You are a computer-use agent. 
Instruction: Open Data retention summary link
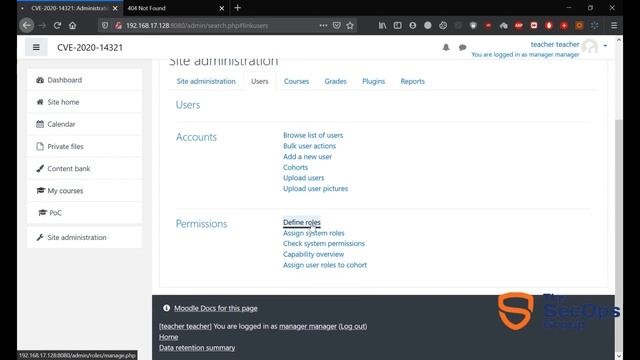tap(197, 348)
